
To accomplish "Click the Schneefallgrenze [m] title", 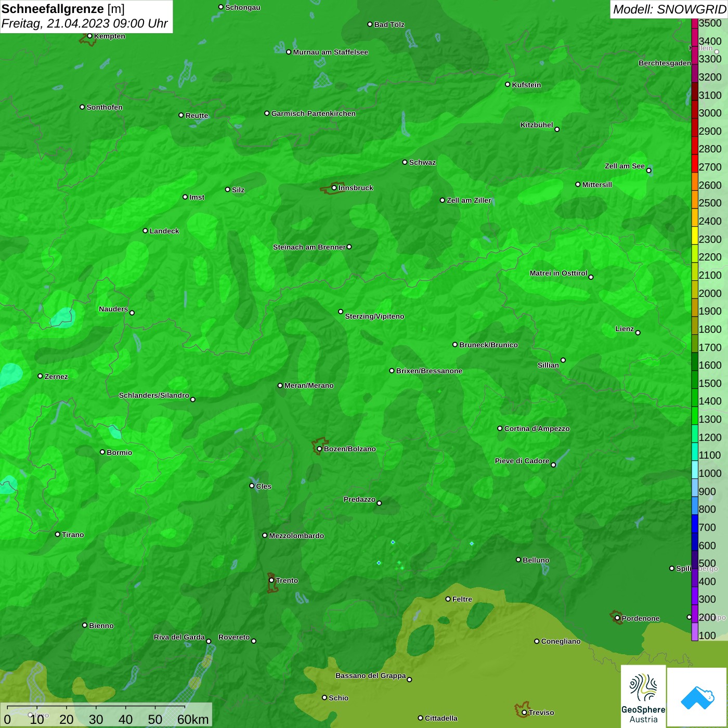I will point(63,9).
